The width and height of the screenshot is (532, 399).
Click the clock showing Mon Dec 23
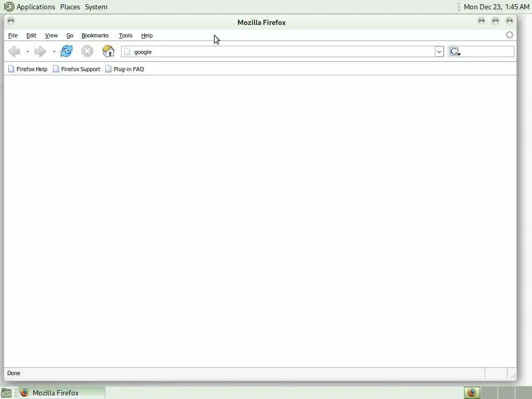click(496, 7)
